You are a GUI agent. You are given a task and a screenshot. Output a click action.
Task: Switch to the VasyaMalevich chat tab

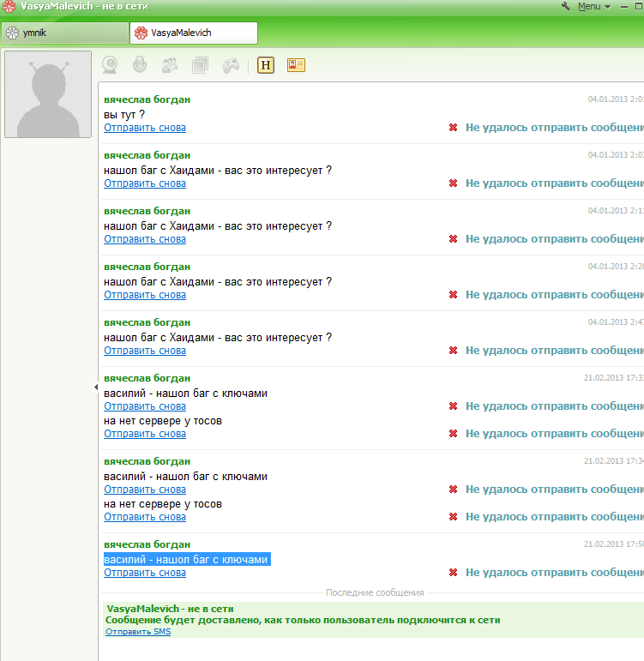194,33
